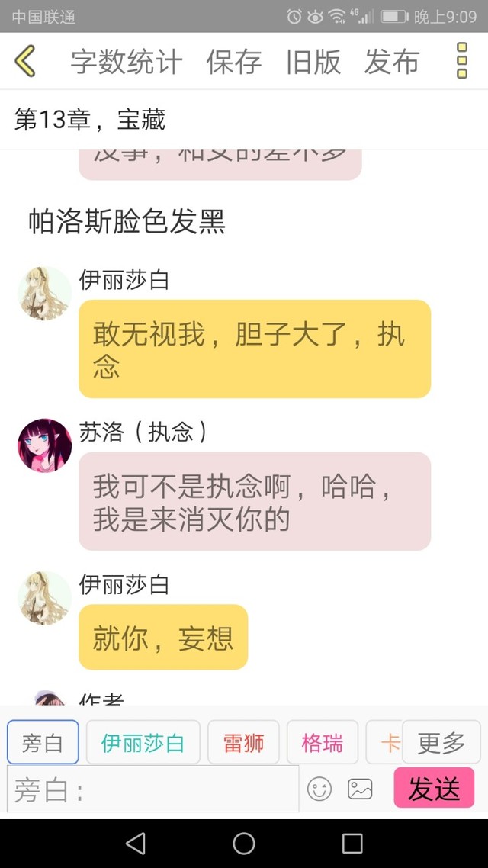Choose 格瑞 character chip
This screenshot has height=868, width=488.
click(x=323, y=742)
